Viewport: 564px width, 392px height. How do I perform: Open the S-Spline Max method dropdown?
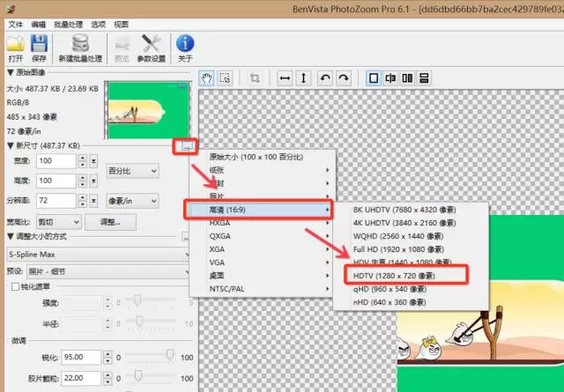98,255
